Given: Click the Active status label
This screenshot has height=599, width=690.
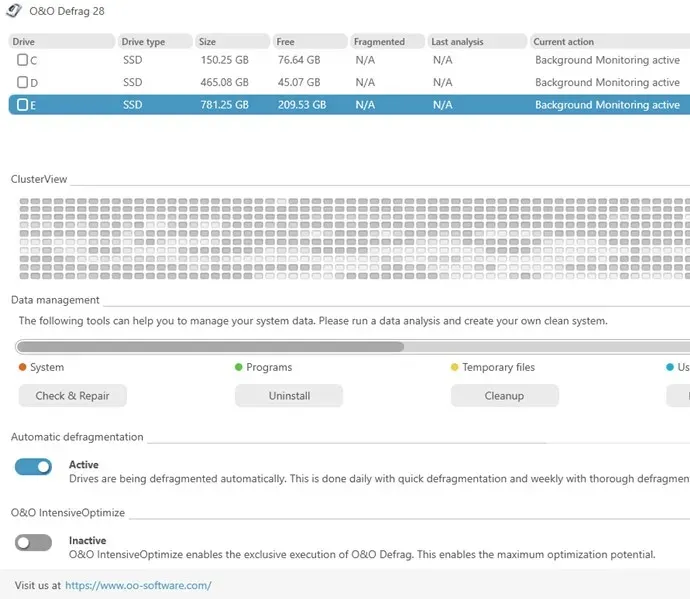Looking at the screenshot, I should coord(84,465).
